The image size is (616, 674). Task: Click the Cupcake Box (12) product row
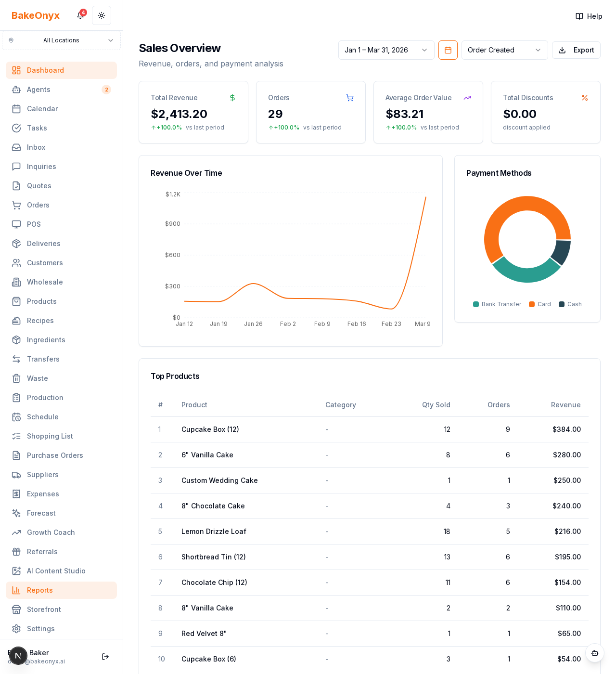pos(370,429)
